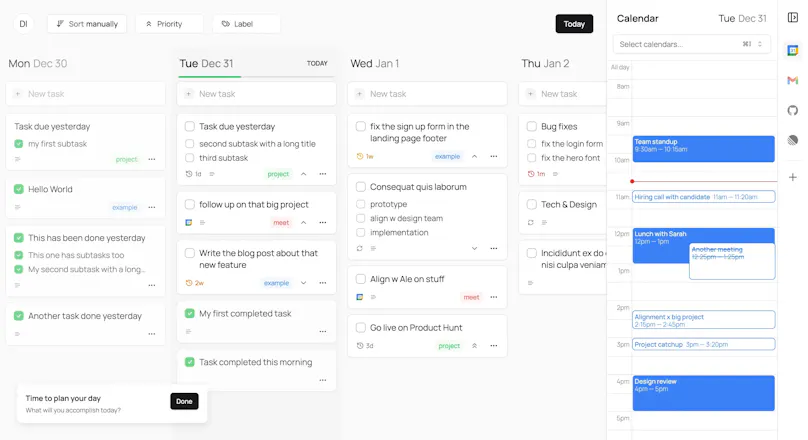Click the recurring icon on Tech & Design task

coord(531,223)
